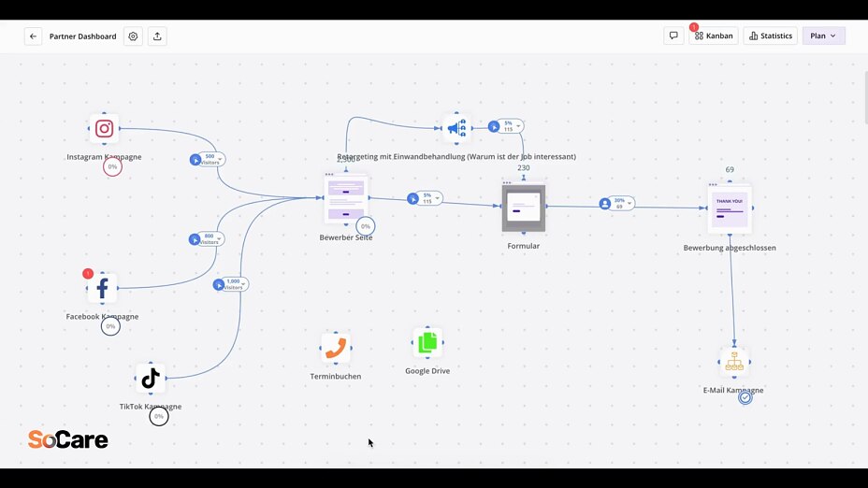Expand the Plan dropdown
868x488 pixels.
[x=823, y=36]
